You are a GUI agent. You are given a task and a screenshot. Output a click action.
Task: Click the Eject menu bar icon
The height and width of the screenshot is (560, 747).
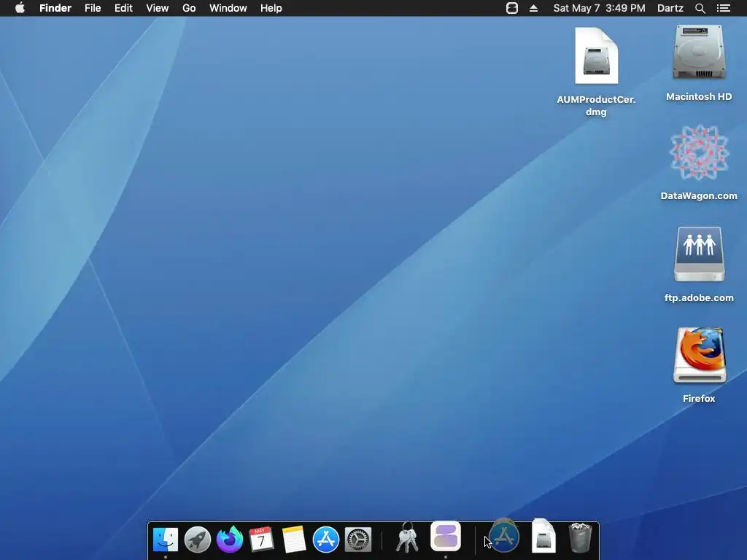coord(533,8)
